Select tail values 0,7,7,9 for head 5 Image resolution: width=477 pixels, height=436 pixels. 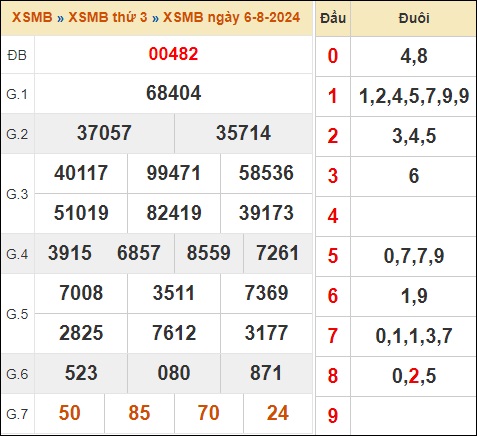click(414, 256)
